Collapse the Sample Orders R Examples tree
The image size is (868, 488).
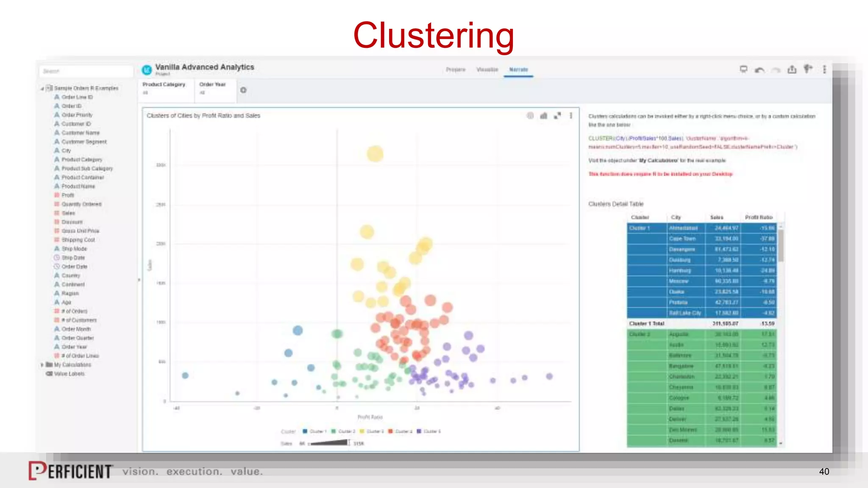(x=42, y=89)
